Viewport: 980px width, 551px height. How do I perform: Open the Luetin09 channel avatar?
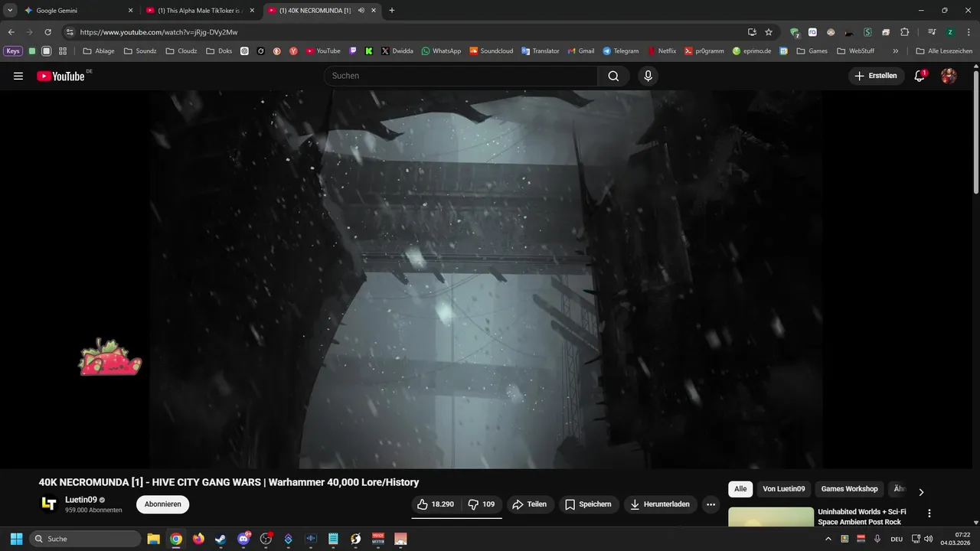coord(49,504)
